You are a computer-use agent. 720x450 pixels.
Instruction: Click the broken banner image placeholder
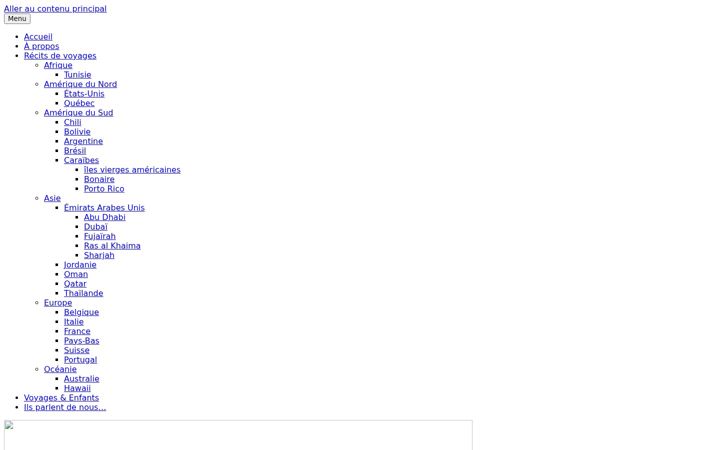coord(238,435)
